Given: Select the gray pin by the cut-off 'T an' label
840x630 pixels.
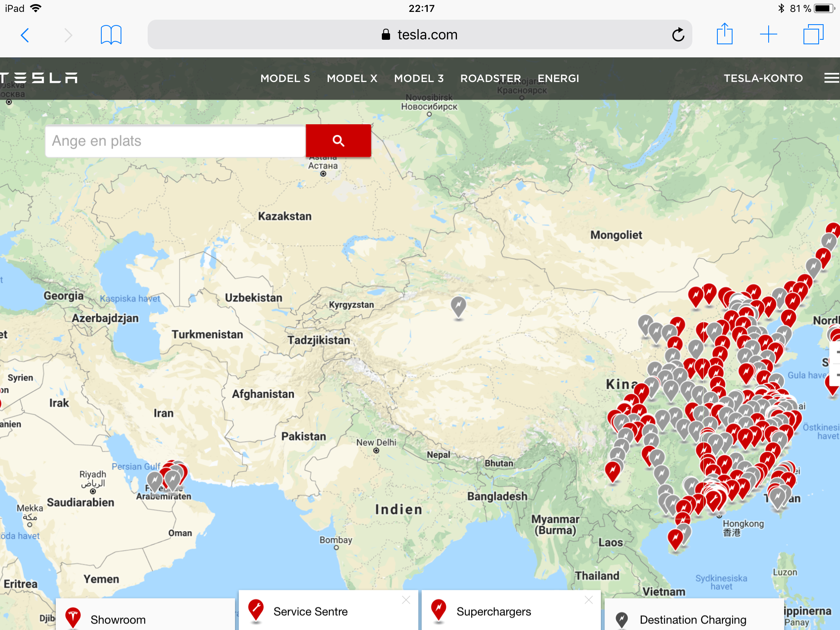Looking at the screenshot, I should pos(778,498).
